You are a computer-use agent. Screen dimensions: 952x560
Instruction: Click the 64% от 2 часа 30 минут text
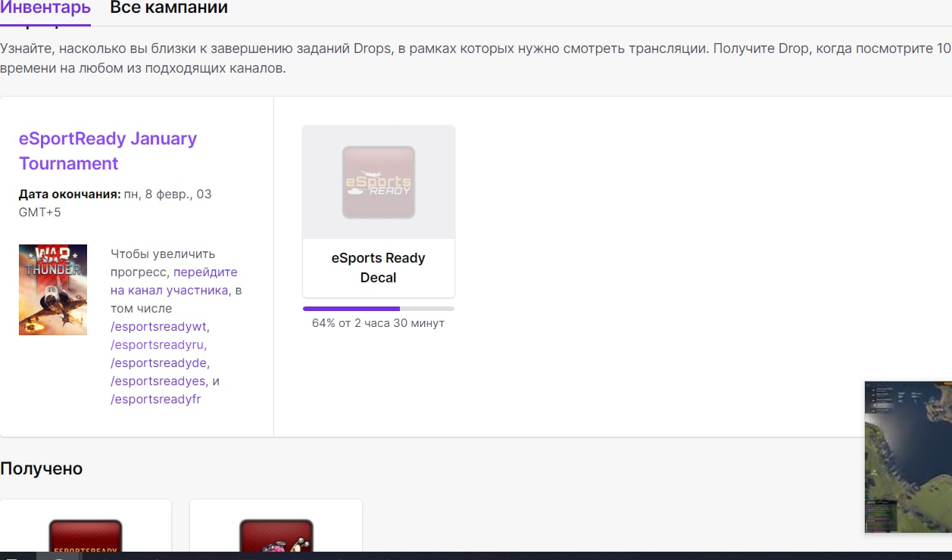pos(378,323)
